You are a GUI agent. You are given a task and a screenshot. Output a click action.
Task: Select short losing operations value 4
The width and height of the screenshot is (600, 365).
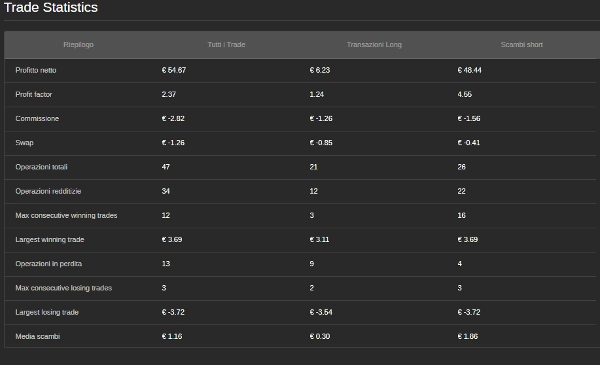(460, 264)
